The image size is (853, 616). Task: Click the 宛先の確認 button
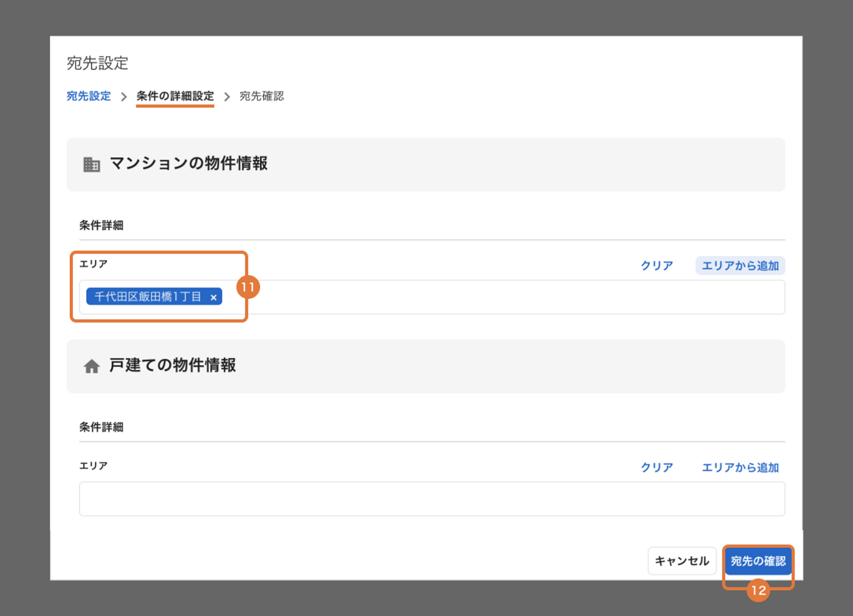(x=758, y=561)
